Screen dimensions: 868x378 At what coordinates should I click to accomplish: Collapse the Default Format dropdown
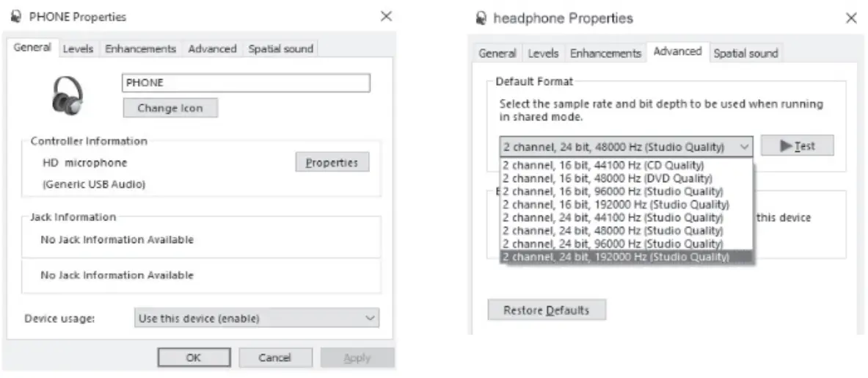click(x=744, y=146)
